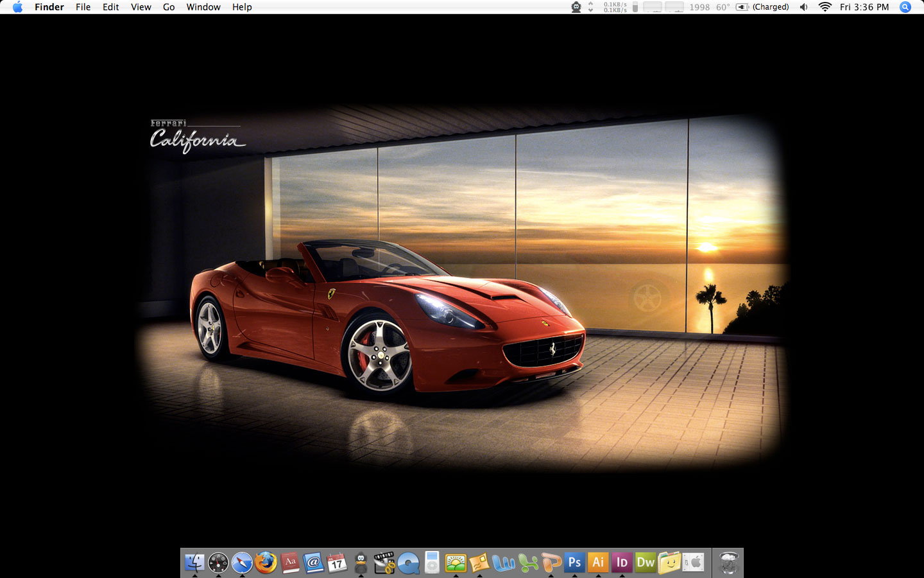Open Adobe Illustrator from the Dock
Viewport: 924px width, 578px height.
pyautogui.click(x=598, y=563)
